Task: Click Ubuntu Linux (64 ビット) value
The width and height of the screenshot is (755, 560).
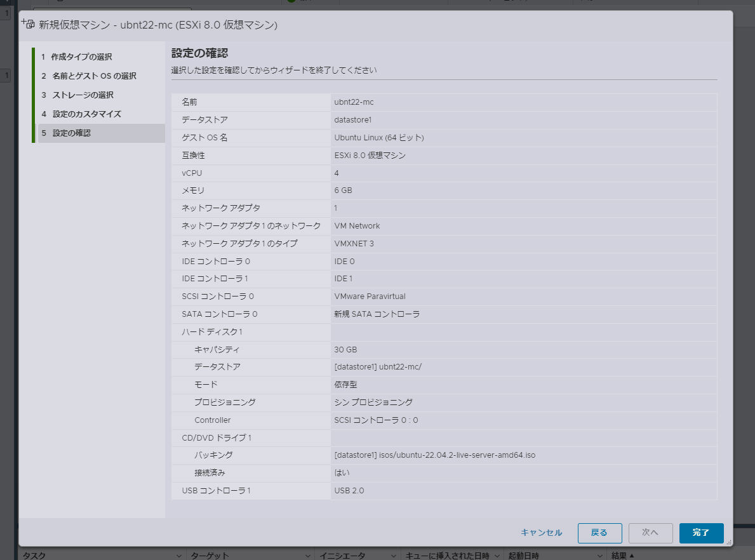Action: click(379, 138)
